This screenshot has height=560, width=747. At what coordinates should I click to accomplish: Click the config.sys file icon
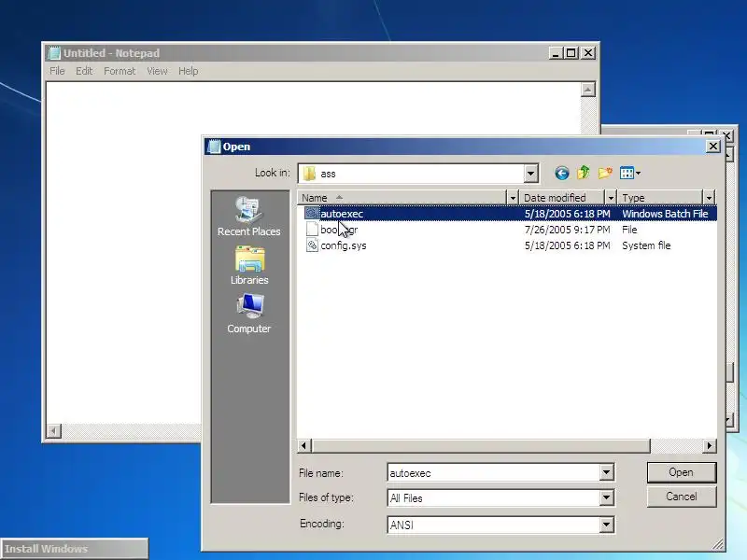312,245
